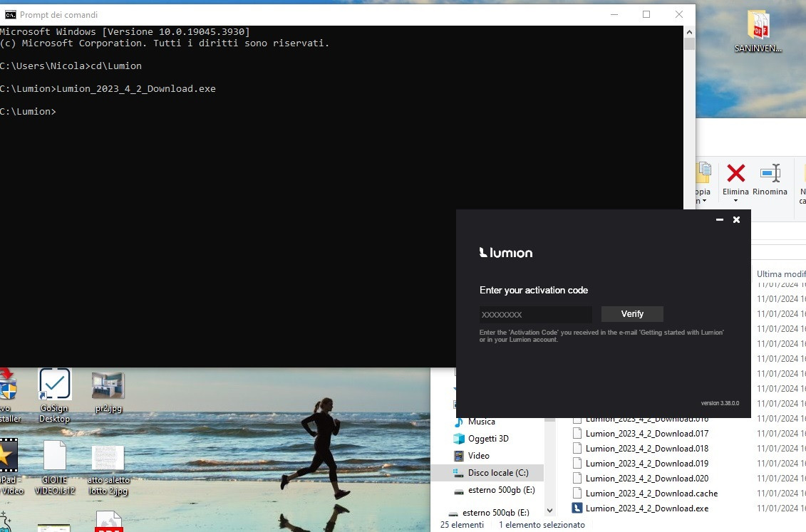Click Oggetti 3D cube icon
The width and height of the screenshot is (806, 532).
tap(458, 439)
